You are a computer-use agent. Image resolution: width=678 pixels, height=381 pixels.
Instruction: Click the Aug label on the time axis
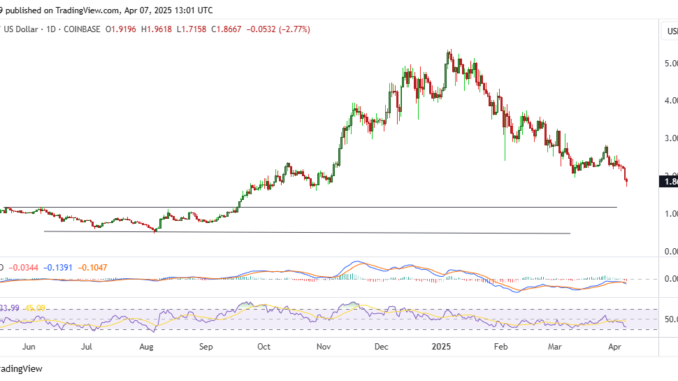pos(146,347)
